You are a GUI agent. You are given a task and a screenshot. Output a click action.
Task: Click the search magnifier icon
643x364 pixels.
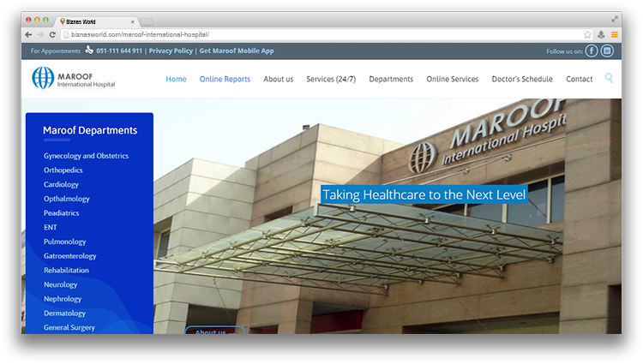609,79
